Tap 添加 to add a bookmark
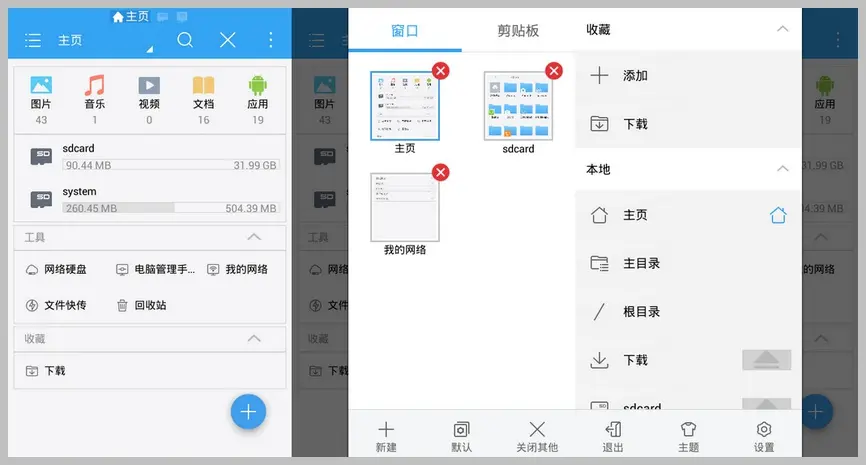Viewport: 866px width, 465px height. (x=688, y=76)
